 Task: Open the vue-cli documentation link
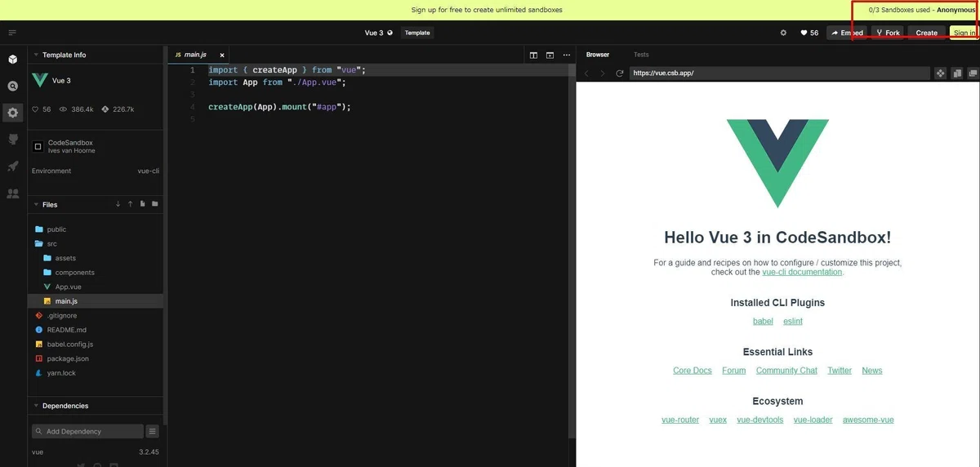802,272
